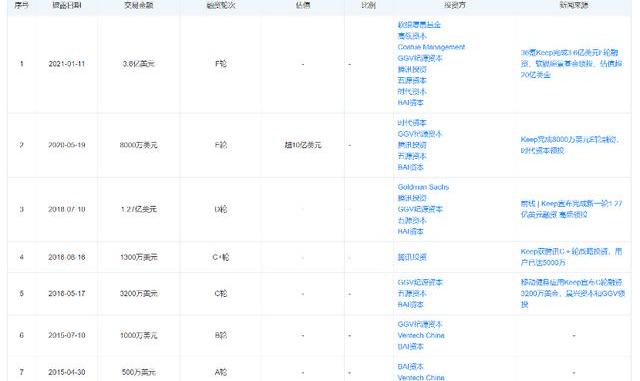Click GGV纪源资本 in the 3200万美元 C轮 row
This screenshot has height=381, width=640.
click(x=420, y=282)
